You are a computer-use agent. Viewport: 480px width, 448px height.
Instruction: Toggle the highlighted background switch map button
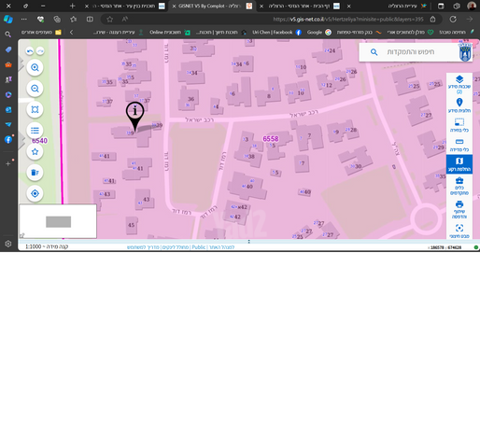click(459, 164)
